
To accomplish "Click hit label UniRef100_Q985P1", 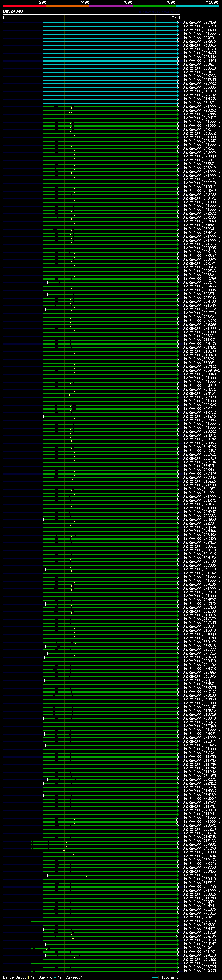I will tap(199, 825).
